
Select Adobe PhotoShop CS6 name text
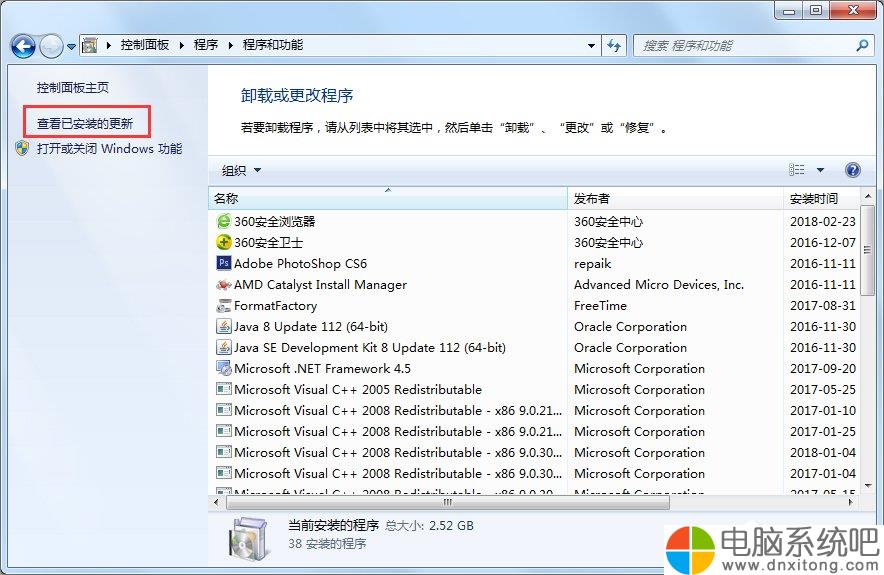300,264
